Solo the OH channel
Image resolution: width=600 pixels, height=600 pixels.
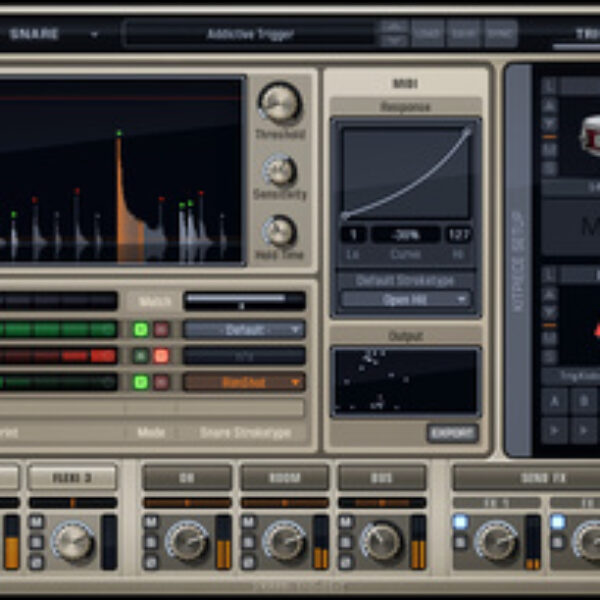pyautogui.click(x=151, y=542)
